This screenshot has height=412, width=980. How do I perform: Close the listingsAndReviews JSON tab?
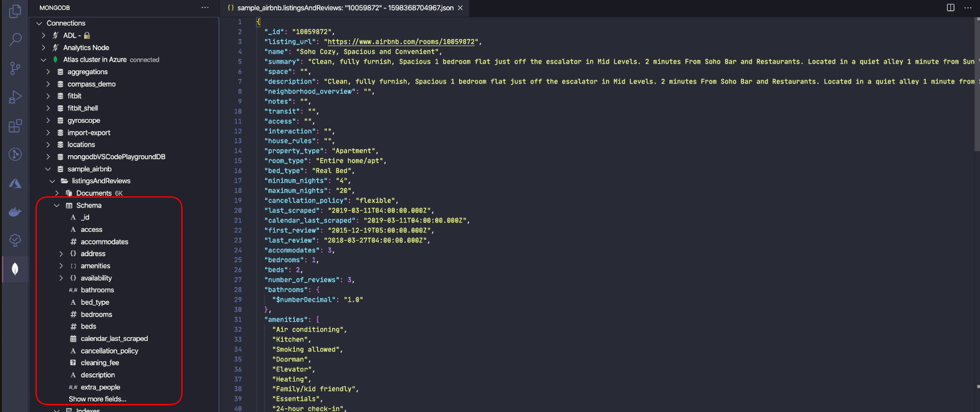point(460,7)
